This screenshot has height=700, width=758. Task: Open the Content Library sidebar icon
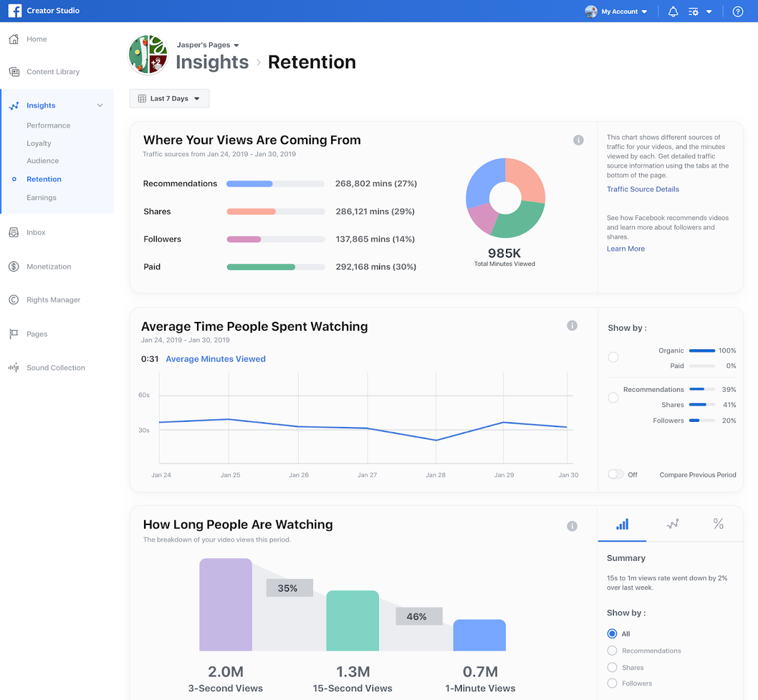pyautogui.click(x=14, y=72)
